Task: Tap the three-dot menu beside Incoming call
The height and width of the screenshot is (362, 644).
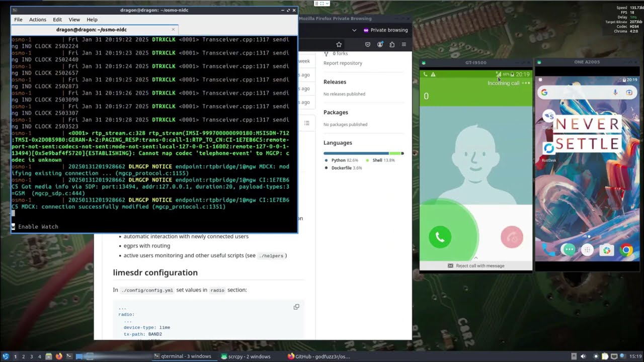Action: click(x=526, y=83)
